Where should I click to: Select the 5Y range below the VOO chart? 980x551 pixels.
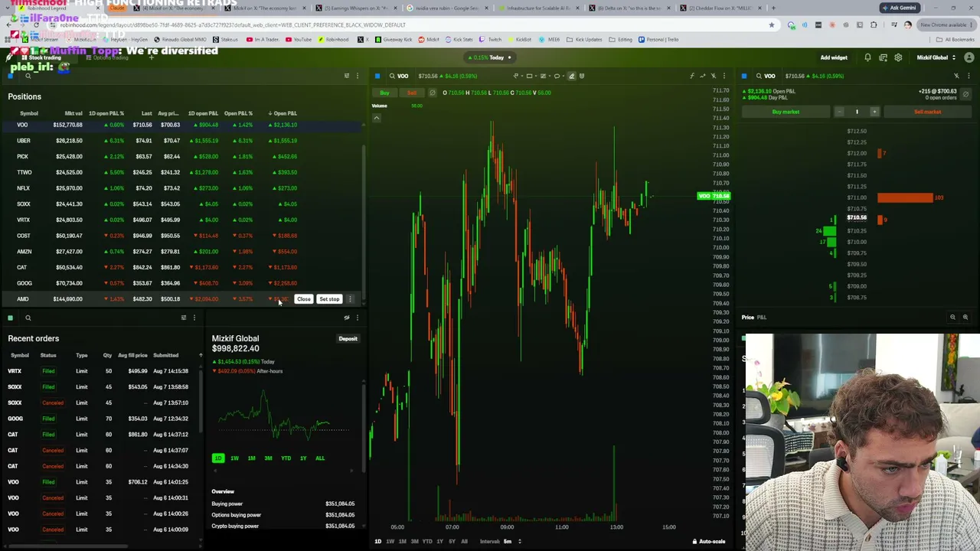tap(452, 541)
